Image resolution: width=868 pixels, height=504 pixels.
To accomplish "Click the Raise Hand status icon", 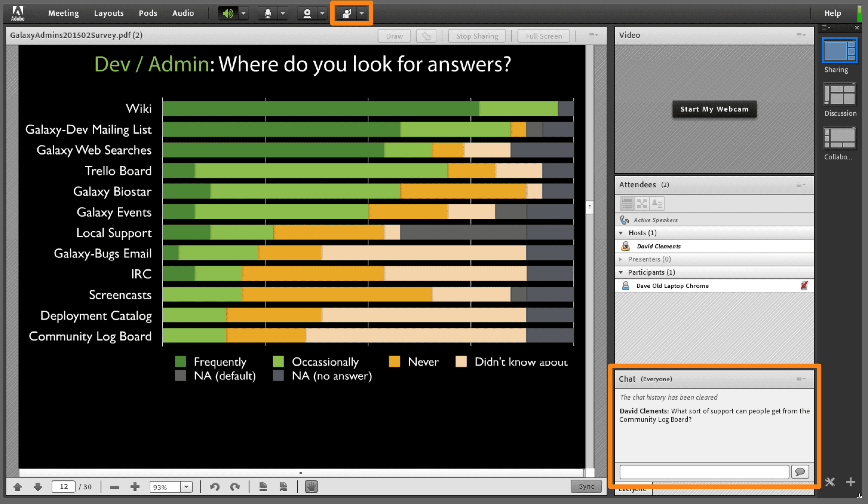I will (346, 13).
